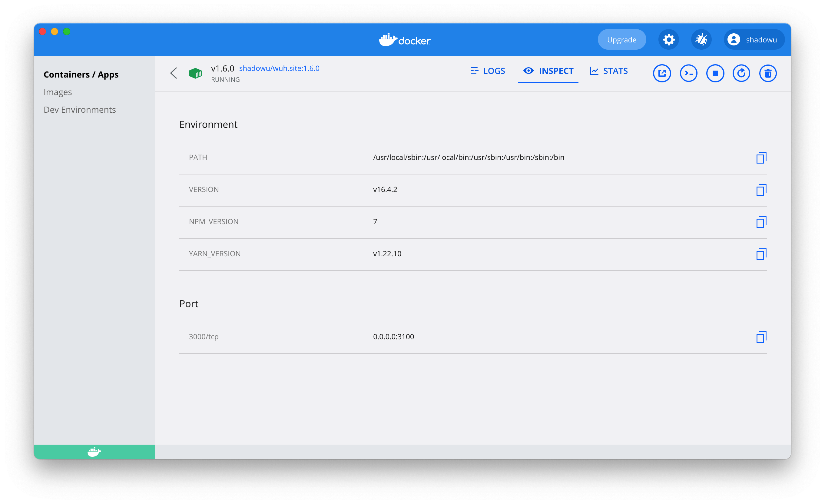Copy the YARN_VERSION value
Screen dimensions: 825x504
761,254
